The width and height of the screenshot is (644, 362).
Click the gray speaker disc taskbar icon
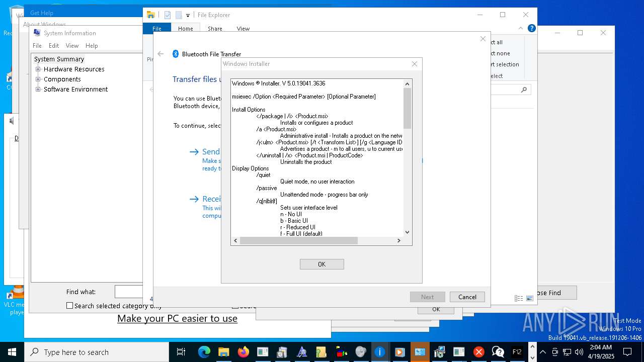point(360,352)
